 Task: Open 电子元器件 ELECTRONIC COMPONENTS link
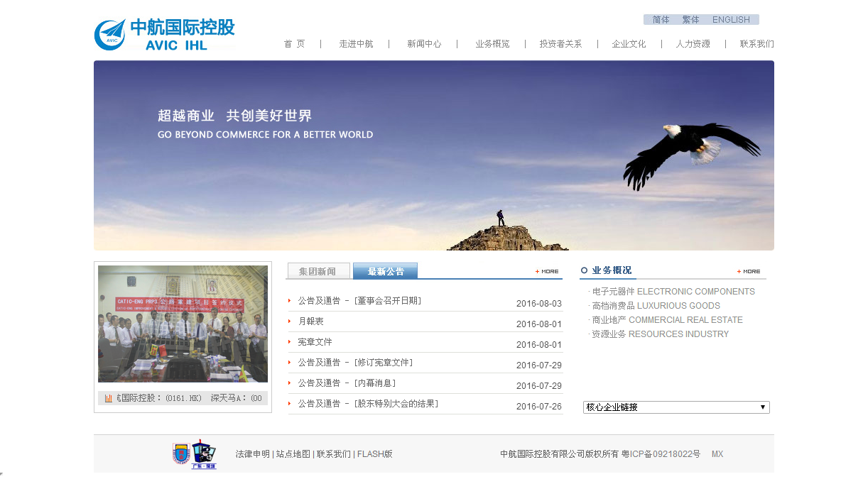673,292
